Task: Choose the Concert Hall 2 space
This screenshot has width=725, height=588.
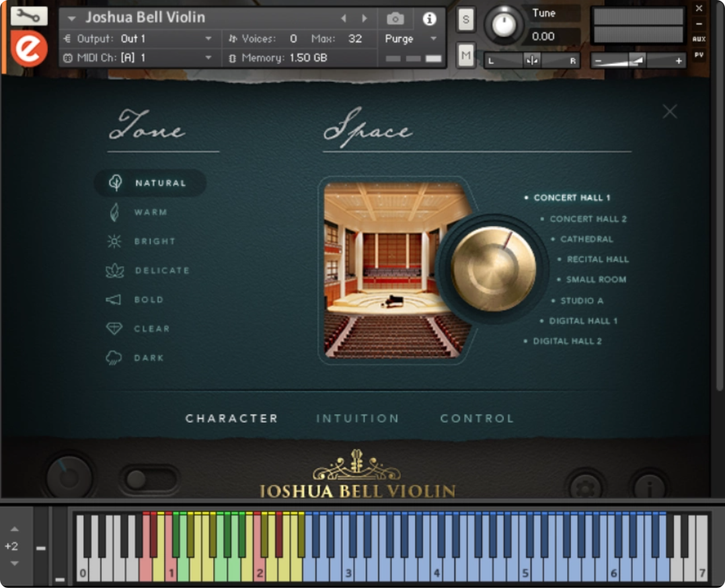Action: [x=584, y=219]
